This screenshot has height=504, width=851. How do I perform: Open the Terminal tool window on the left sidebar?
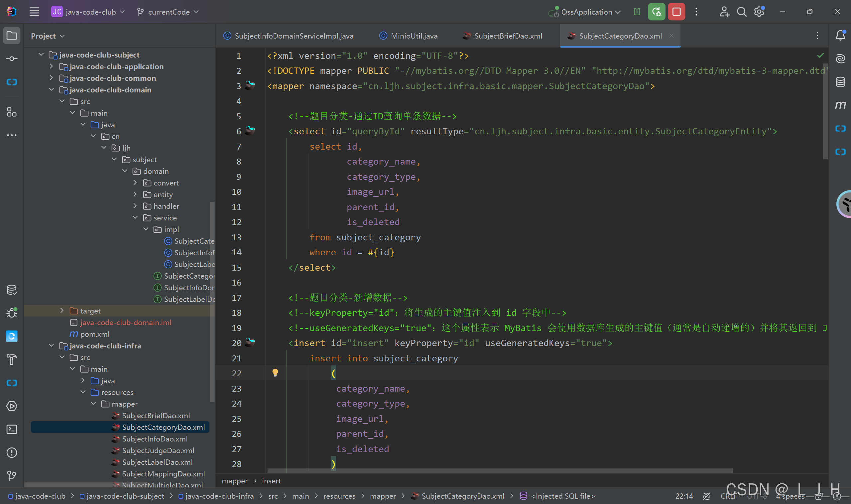click(12, 429)
